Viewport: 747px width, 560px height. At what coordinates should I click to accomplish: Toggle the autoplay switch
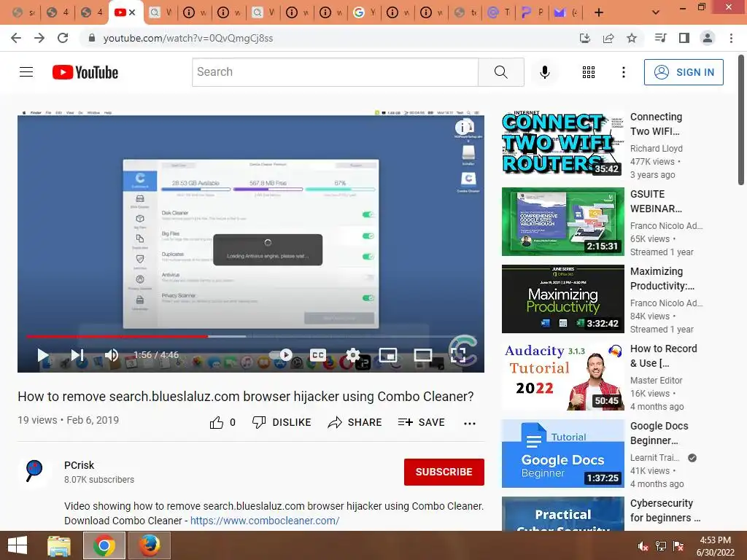pos(281,355)
